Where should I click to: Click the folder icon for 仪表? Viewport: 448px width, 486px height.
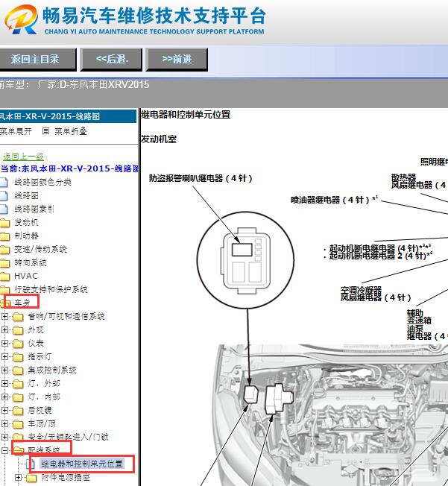point(19,344)
